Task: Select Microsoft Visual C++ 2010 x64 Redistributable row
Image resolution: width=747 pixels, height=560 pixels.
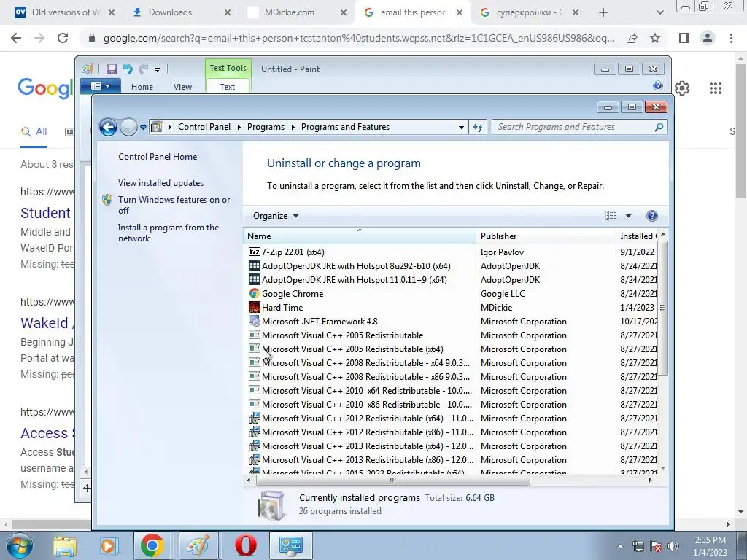Action: pos(452,391)
